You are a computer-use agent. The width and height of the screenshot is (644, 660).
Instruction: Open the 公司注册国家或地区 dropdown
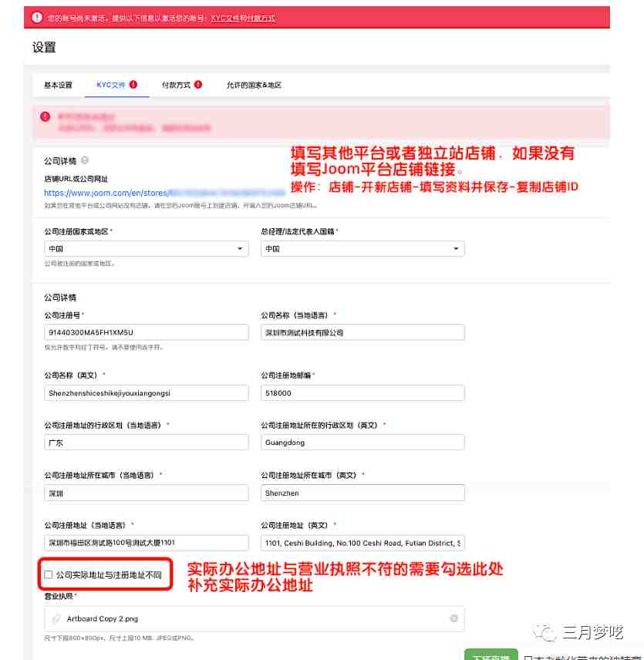pyautogui.click(x=146, y=249)
